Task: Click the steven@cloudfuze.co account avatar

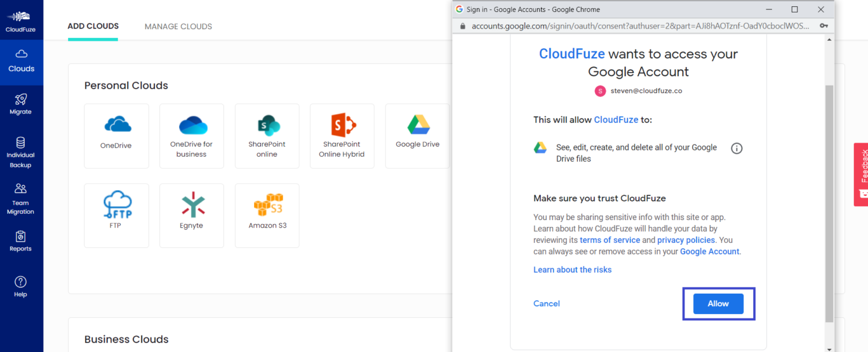Action: pyautogui.click(x=600, y=91)
